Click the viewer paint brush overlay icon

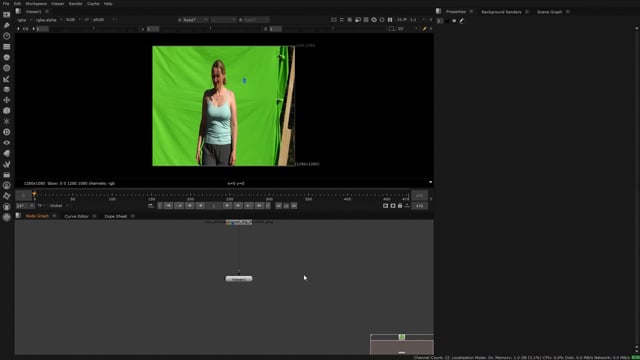pyautogui.click(x=424, y=29)
